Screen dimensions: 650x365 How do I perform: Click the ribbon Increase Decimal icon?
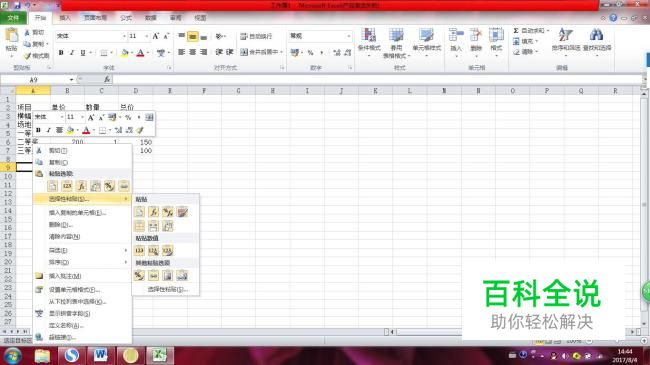(337, 53)
